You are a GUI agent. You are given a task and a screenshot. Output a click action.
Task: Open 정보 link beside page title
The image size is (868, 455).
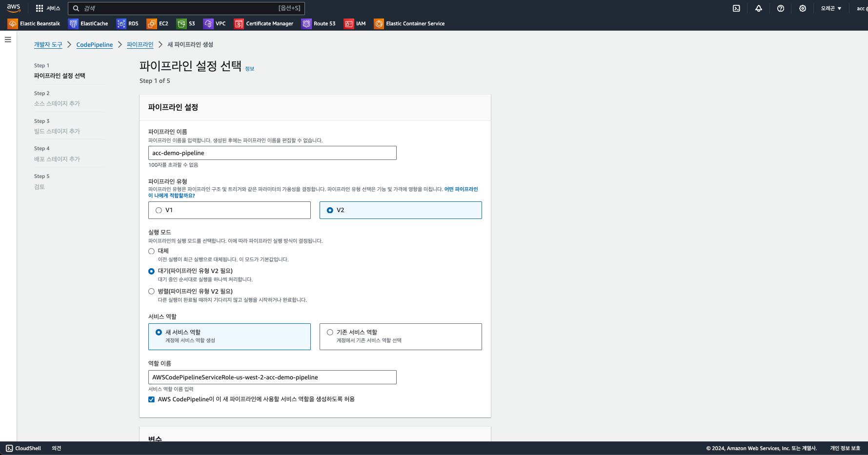tap(250, 69)
